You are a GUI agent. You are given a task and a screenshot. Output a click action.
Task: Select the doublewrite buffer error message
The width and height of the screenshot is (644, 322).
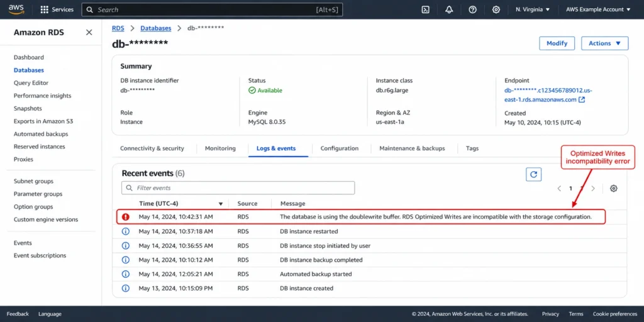click(x=436, y=217)
